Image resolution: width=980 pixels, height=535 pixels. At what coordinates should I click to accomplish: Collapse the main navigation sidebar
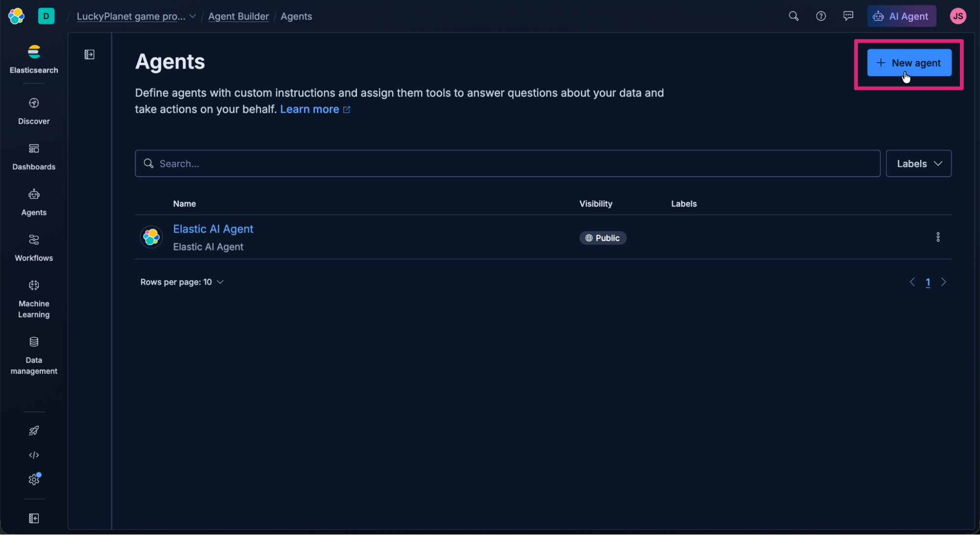pyautogui.click(x=34, y=518)
